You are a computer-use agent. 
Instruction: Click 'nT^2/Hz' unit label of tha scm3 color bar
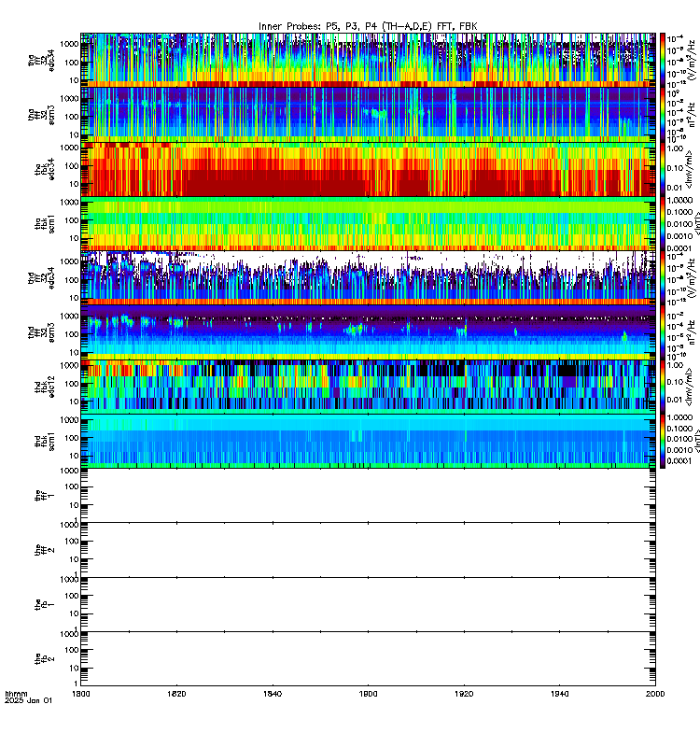[692, 115]
